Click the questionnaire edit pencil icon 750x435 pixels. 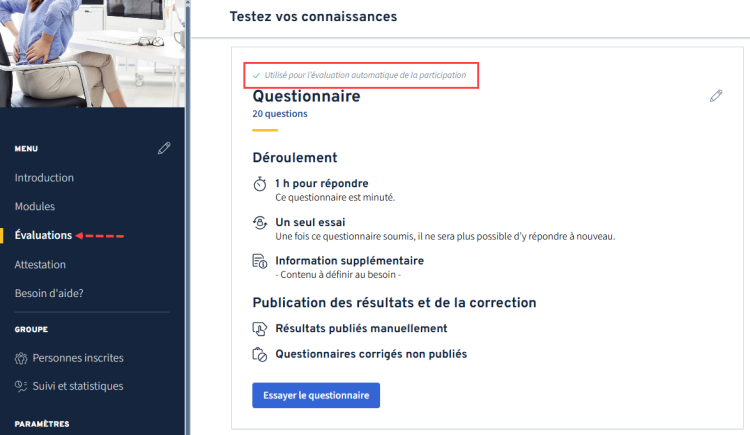click(715, 96)
